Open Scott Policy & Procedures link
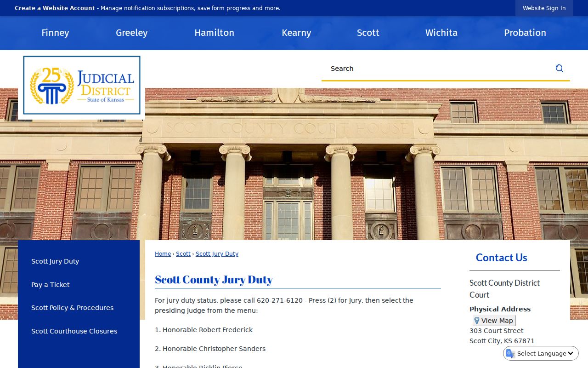 coord(72,308)
